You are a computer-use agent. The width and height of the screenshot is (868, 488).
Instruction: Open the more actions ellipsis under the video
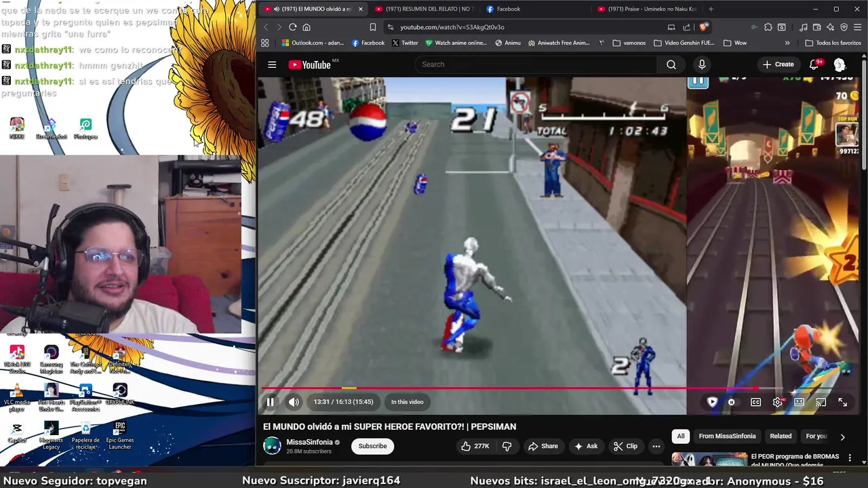[656, 446]
